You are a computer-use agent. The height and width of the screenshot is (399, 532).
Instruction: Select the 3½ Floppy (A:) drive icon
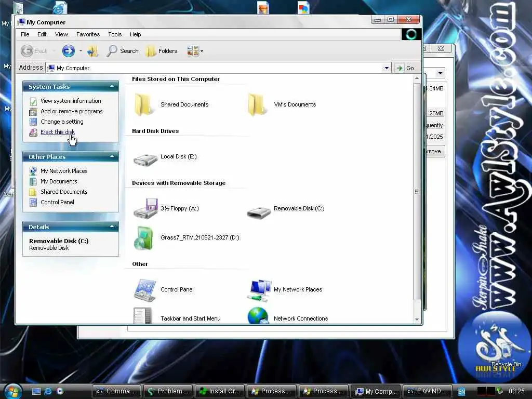click(x=145, y=208)
